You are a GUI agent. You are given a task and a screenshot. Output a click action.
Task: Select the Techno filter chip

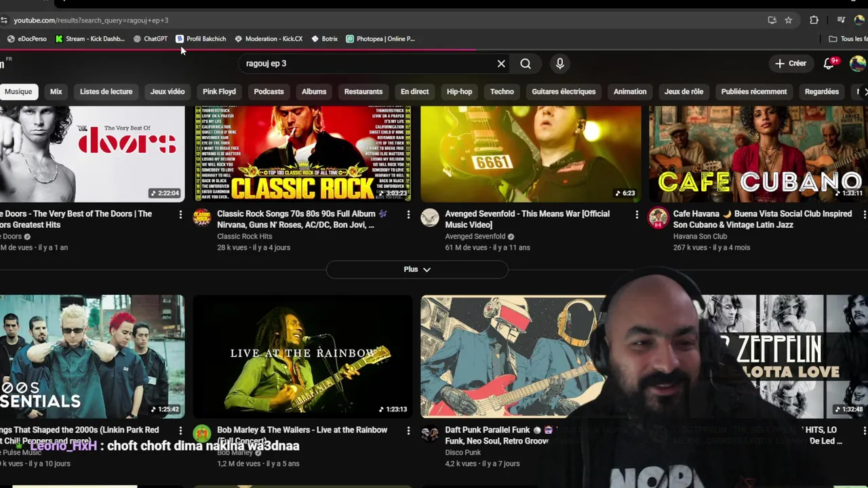tap(502, 91)
